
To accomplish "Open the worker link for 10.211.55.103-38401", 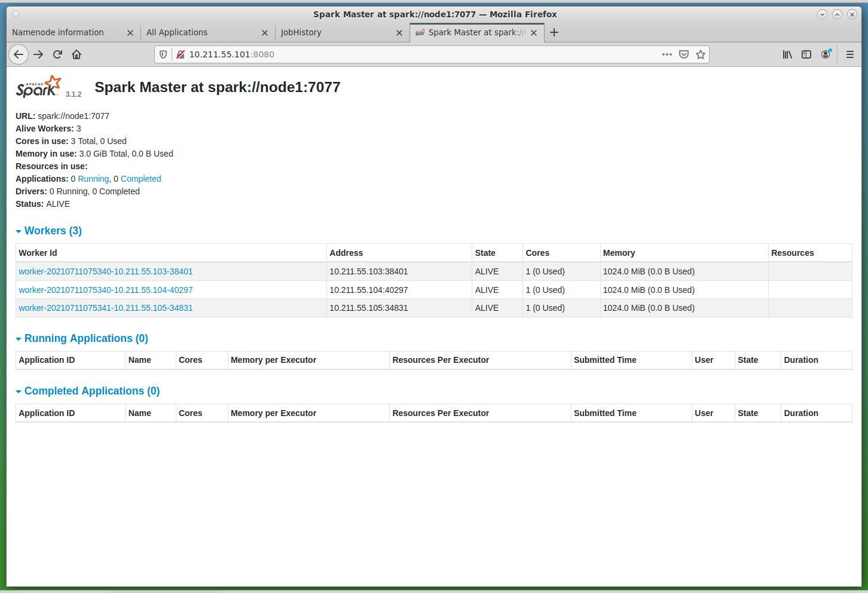I will (106, 271).
